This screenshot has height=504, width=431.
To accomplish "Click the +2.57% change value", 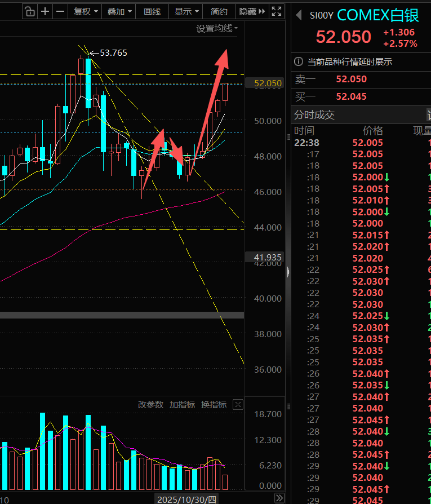I will pos(400,43).
